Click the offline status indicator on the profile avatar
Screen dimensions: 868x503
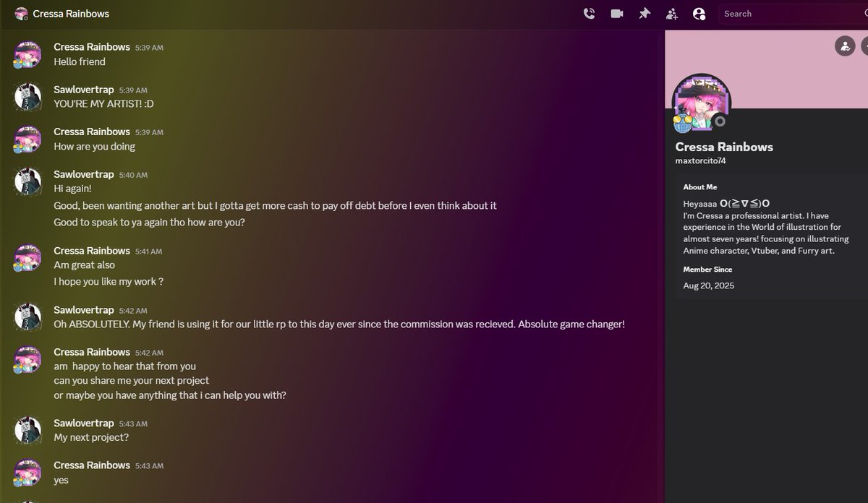coord(720,121)
